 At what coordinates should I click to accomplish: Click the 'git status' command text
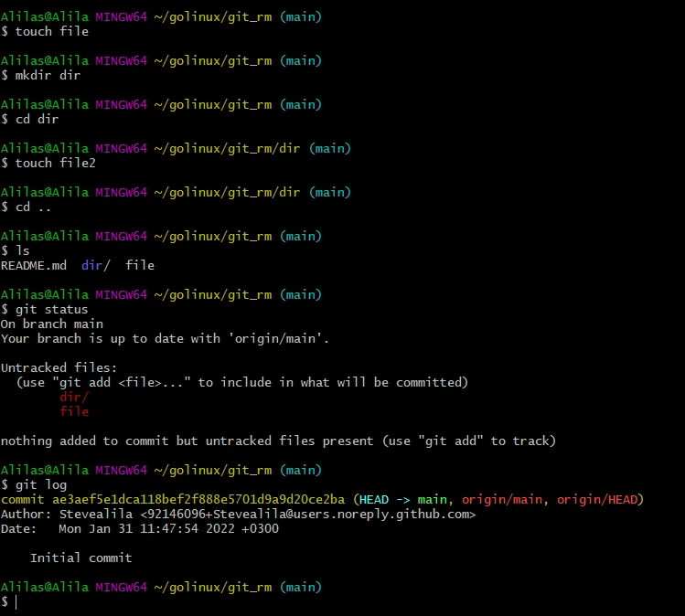(x=51, y=309)
